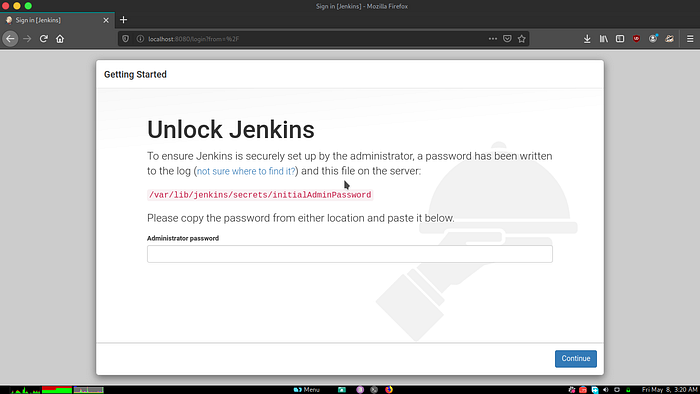Image resolution: width=700 pixels, height=394 pixels.
Task: Click the red tray icon in system tray
Action: (583, 390)
